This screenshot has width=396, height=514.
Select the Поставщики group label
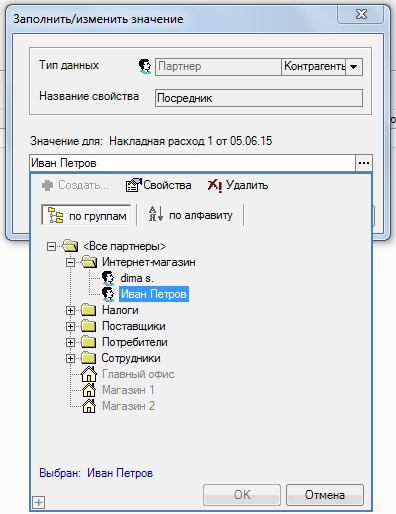(134, 326)
